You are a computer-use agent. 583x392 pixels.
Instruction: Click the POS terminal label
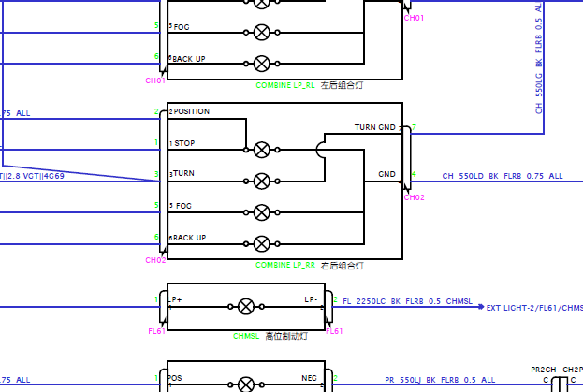point(175,378)
